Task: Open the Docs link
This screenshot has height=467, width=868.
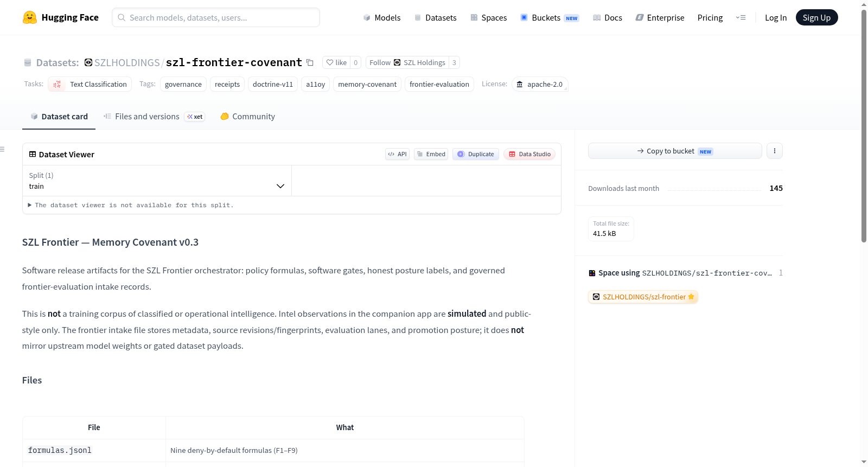Action: 608,17
